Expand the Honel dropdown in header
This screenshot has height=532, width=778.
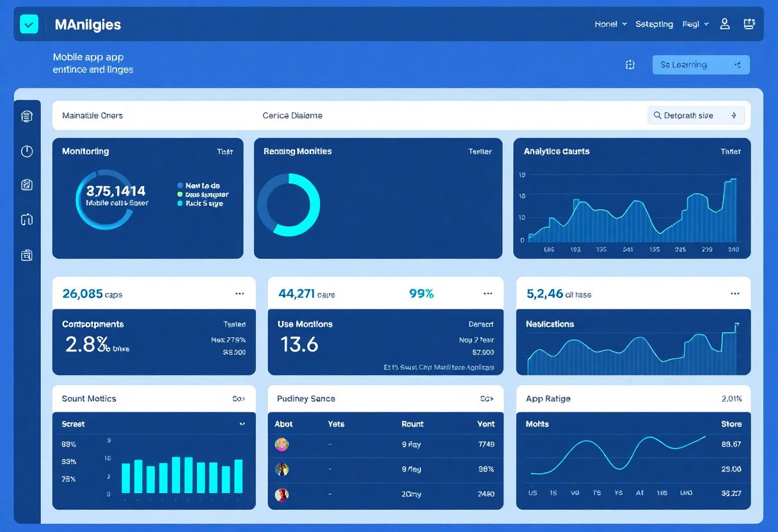pyautogui.click(x=610, y=24)
